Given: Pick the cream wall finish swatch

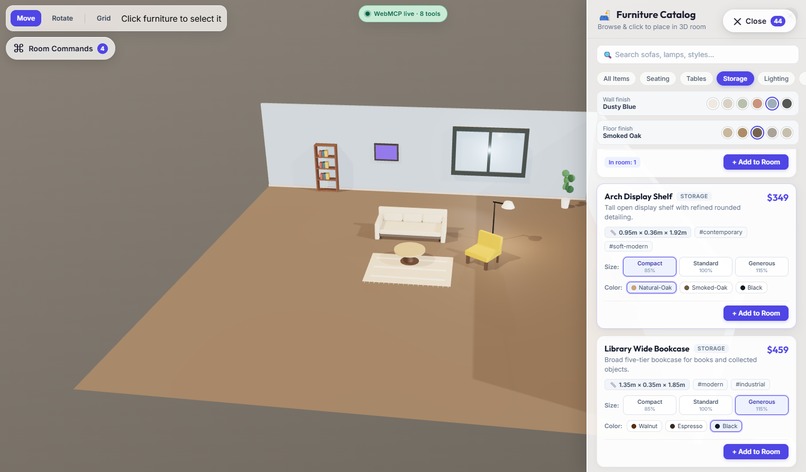Looking at the screenshot, I should pyautogui.click(x=712, y=104).
